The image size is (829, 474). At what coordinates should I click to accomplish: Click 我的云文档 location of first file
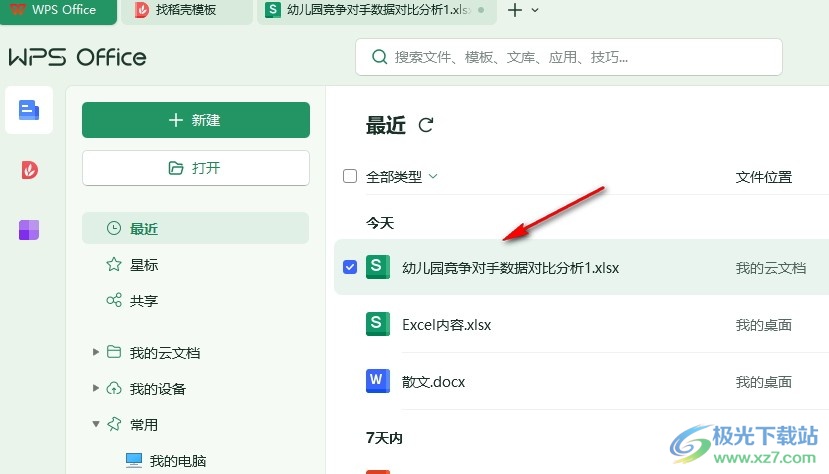coord(770,268)
